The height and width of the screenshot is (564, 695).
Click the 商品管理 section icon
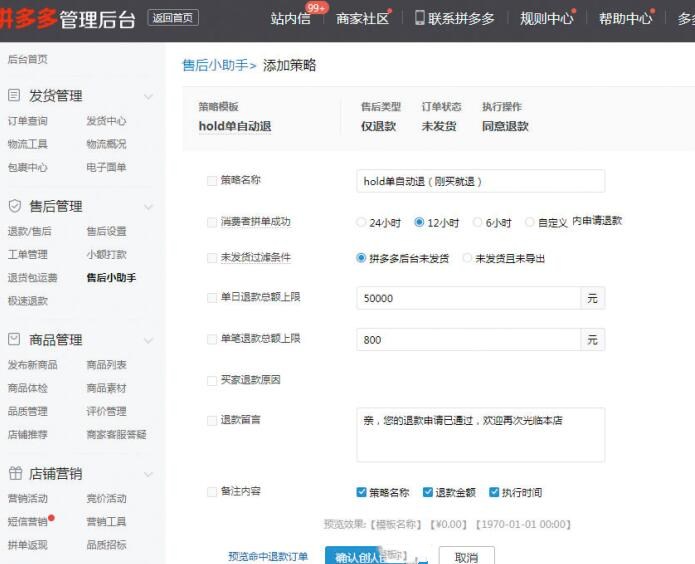[x=14, y=339]
